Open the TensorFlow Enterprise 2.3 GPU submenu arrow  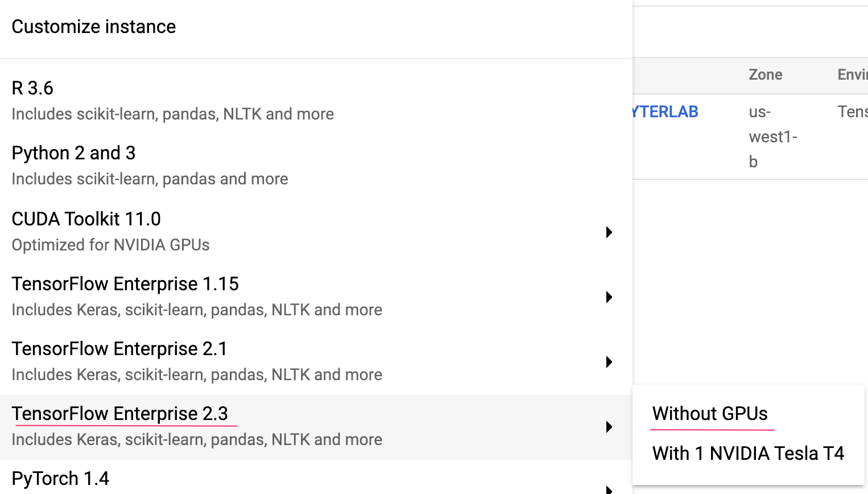(x=609, y=427)
